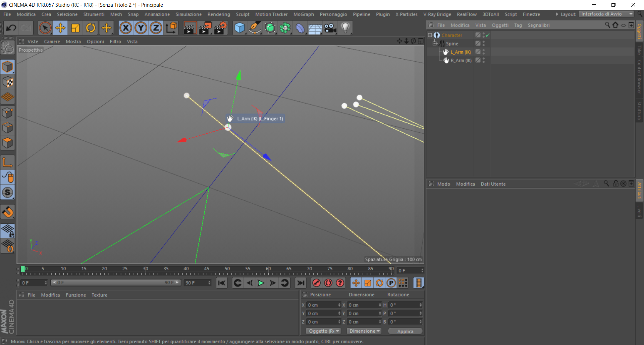Open Render Settings

(220, 28)
